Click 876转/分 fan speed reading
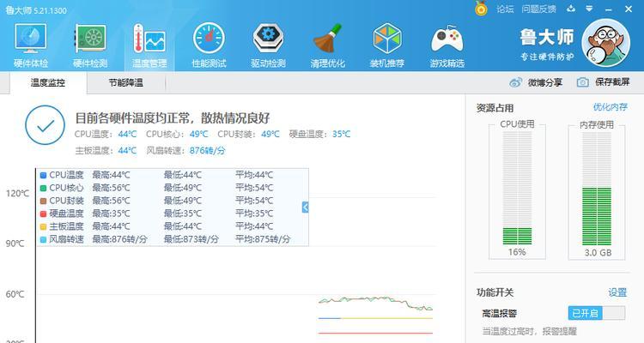 coord(208,151)
